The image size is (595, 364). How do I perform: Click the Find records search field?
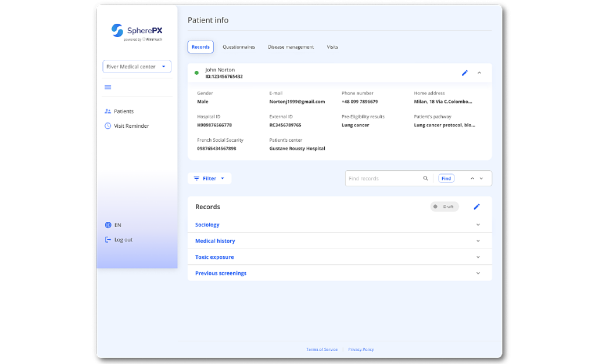pyautogui.click(x=383, y=178)
